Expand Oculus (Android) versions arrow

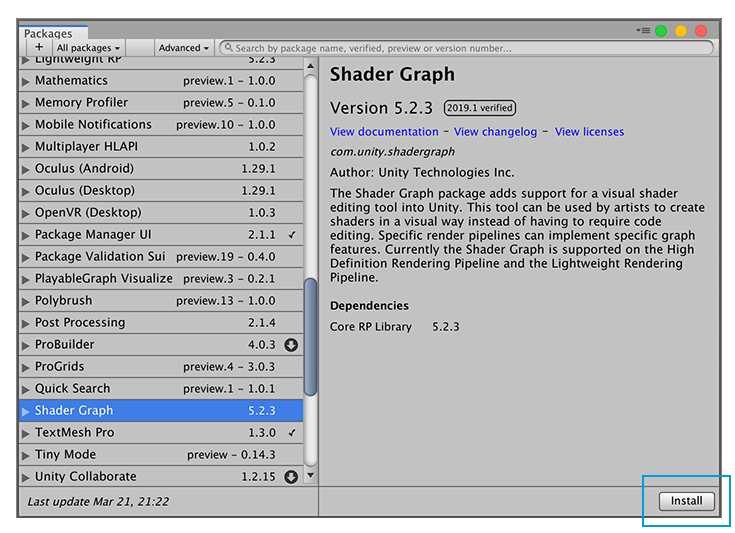25,169
